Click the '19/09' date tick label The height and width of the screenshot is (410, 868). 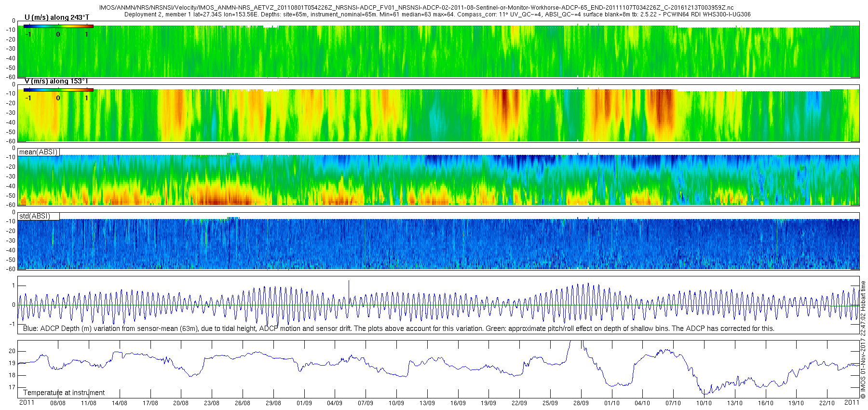click(488, 403)
